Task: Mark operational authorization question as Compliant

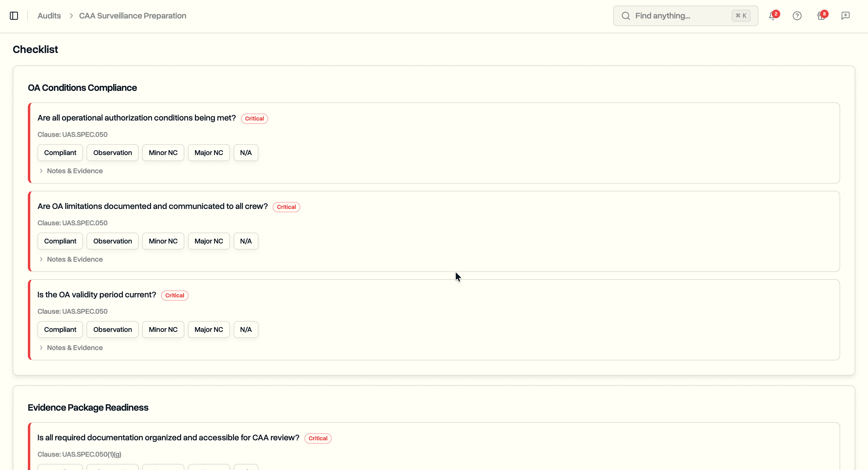Action: pyautogui.click(x=60, y=152)
